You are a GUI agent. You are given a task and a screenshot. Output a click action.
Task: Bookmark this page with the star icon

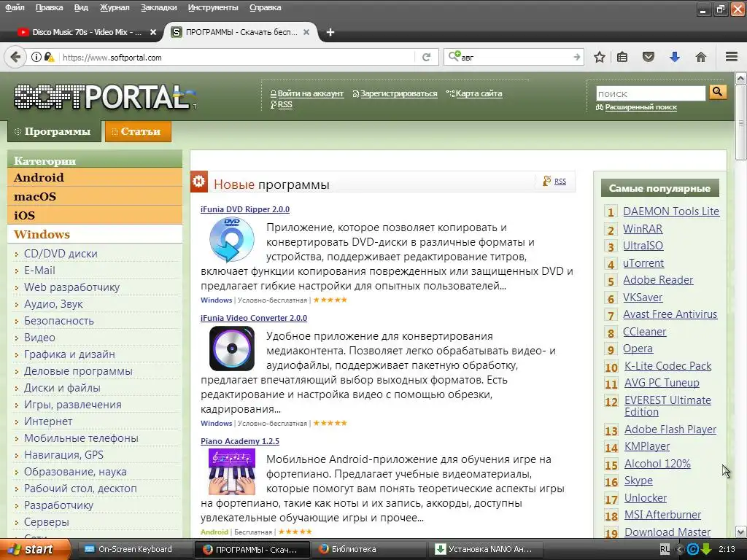(x=600, y=57)
